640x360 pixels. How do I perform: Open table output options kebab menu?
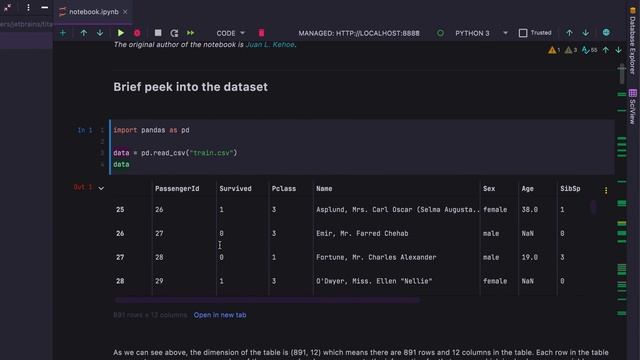pos(606,190)
